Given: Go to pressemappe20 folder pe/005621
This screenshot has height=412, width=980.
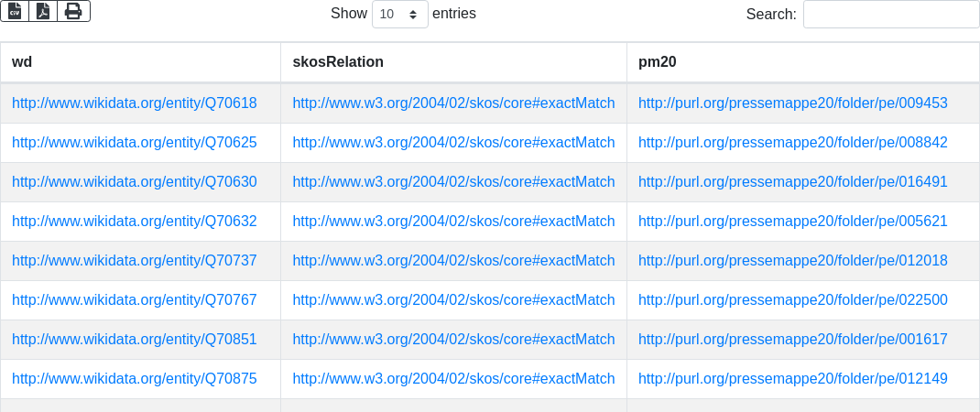Looking at the screenshot, I should click(x=792, y=222).
